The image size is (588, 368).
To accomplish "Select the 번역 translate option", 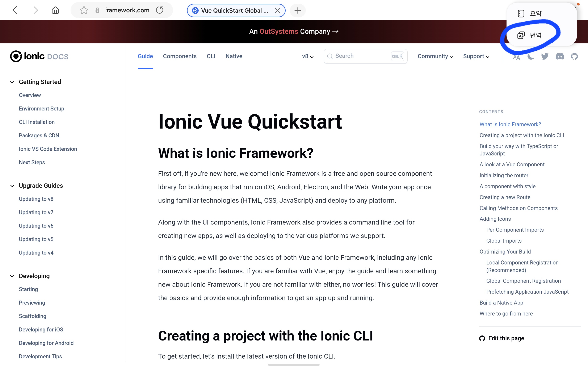I will [530, 35].
